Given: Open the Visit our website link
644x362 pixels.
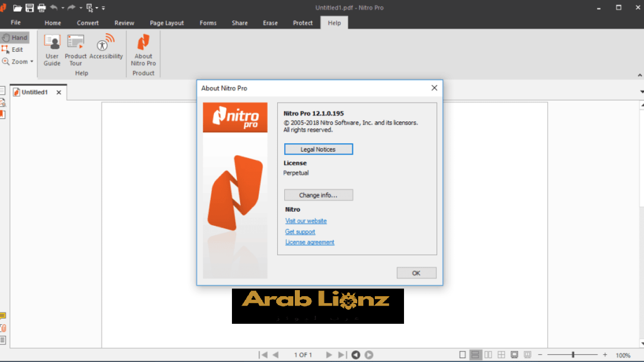Looking at the screenshot, I should tap(306, 221).
